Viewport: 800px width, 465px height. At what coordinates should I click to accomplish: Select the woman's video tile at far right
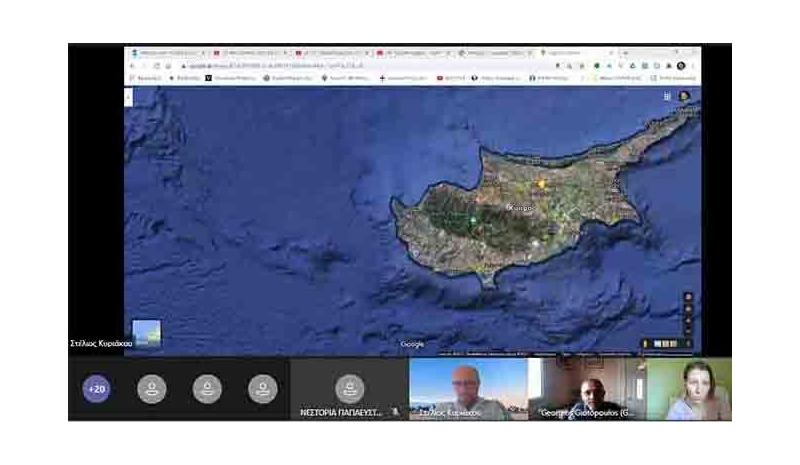point(689,389)
